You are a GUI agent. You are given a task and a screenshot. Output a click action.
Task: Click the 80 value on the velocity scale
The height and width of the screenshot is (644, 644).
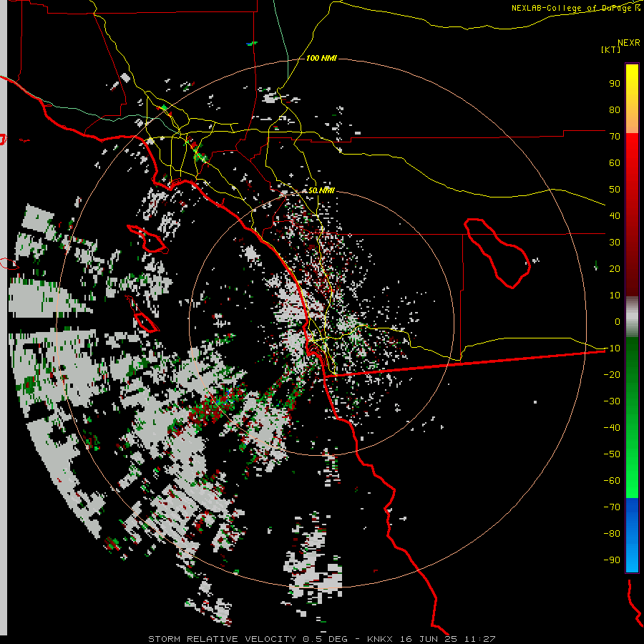tap(615, 109)
